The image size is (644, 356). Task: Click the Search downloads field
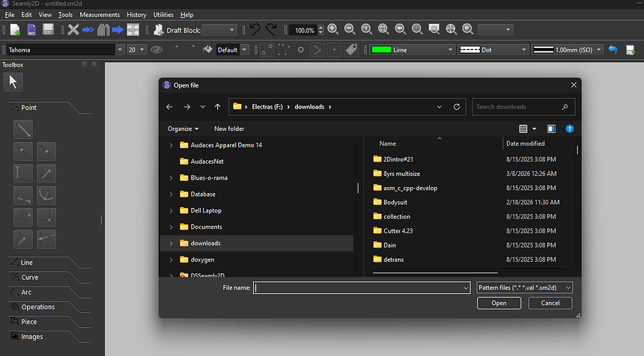(523, 107)
